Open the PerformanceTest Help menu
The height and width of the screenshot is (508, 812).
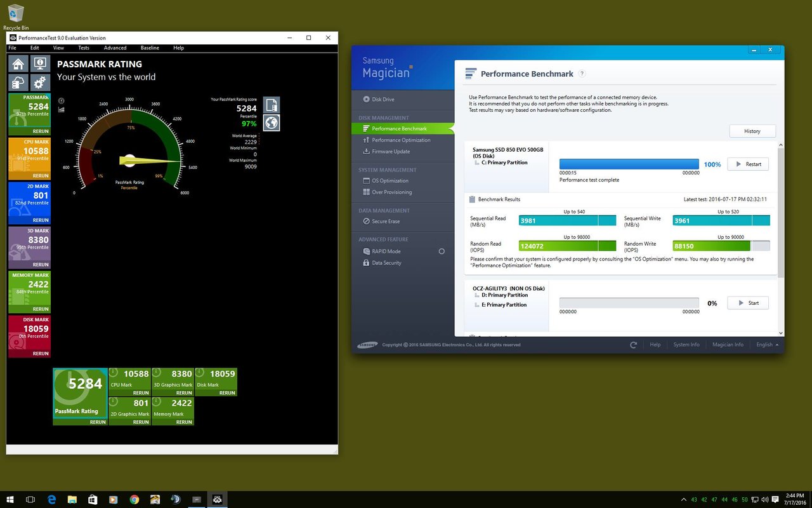178,48
